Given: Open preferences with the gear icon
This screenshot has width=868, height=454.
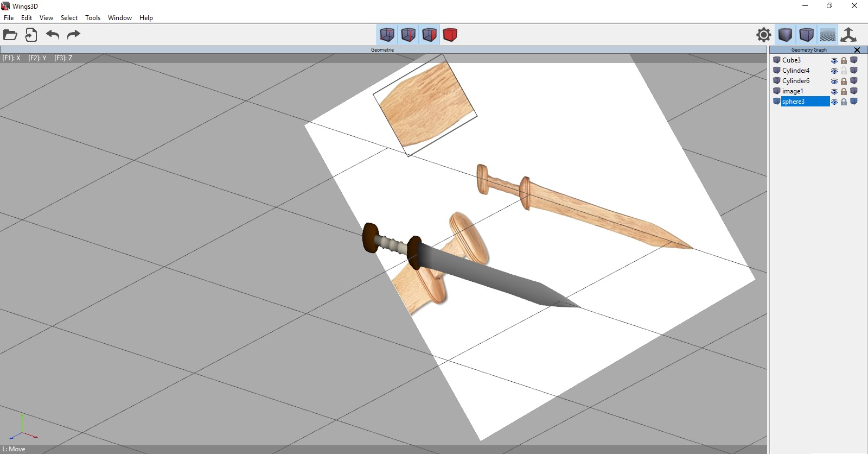Looking at the screenshot, I should coord(763,35).
